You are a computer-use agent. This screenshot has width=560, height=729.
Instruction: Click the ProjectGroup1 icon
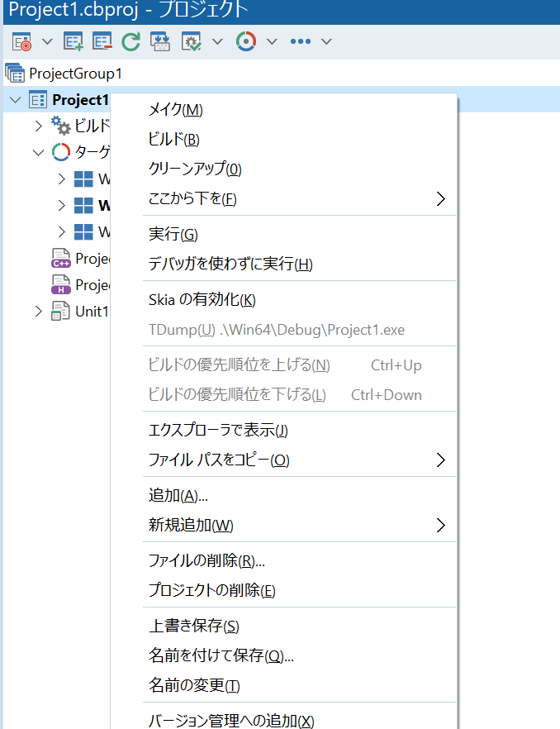[x=15, y=73]
